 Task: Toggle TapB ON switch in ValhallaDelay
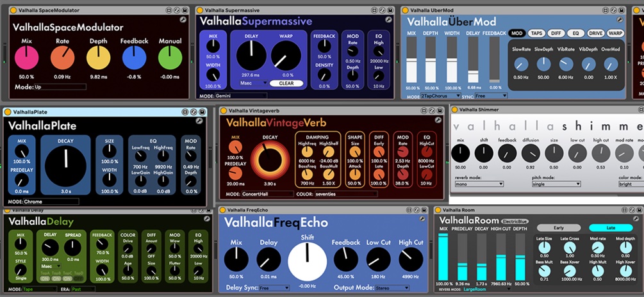[x=56, y=278]
